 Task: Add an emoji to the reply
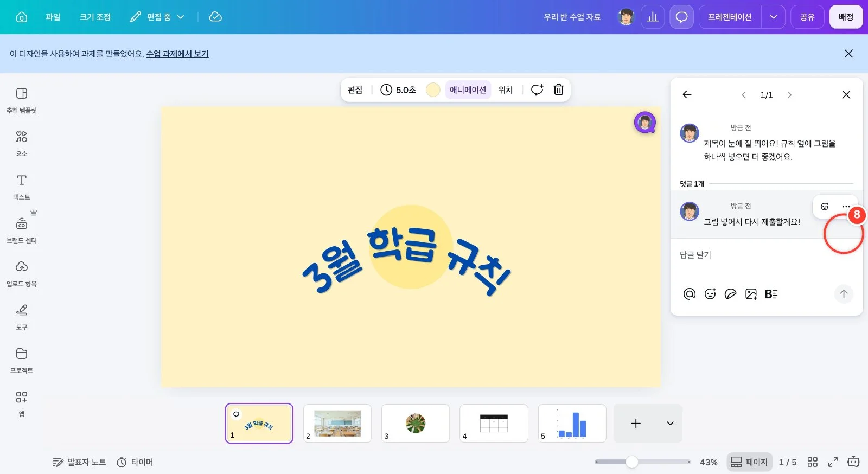pos(710,294)
